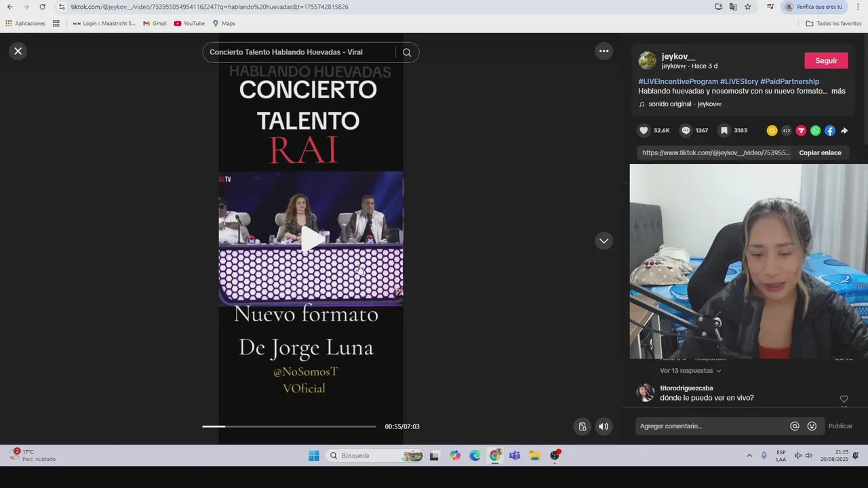Image resolution: width=868 pixels, height=488 pixels.
Task: Open Gmail bookmark
Action: pyautogui.click(x=155, y=23)
